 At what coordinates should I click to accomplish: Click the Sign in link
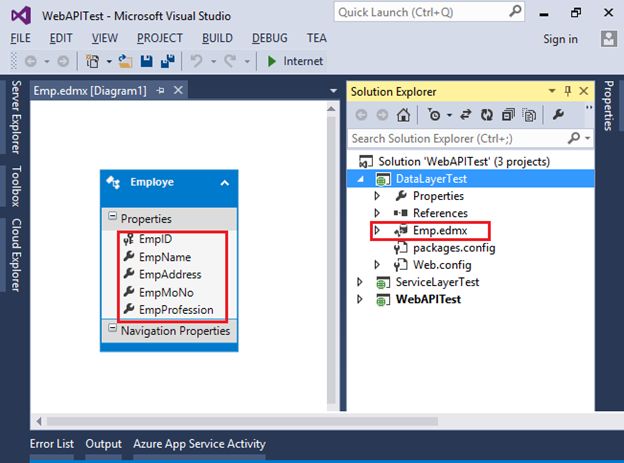click(560, 39)
